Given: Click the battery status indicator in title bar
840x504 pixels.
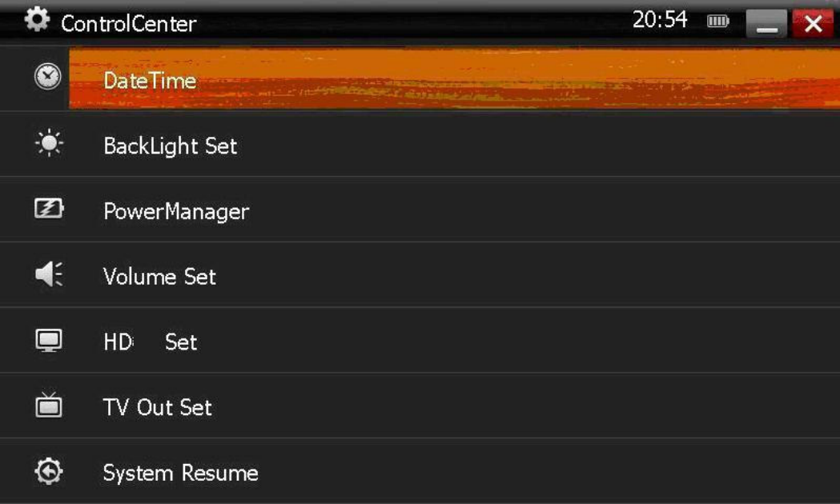Looking at the screenshot, I should pos(717,22).
